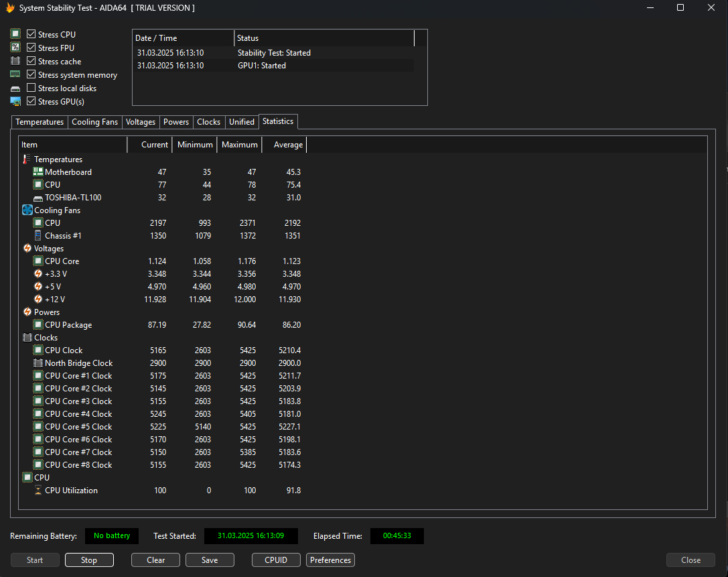Viewport: 728px width, 577px height.
Task: Toggle the Stress GPU(s) checkbox
Action: [x=31, y=101]
